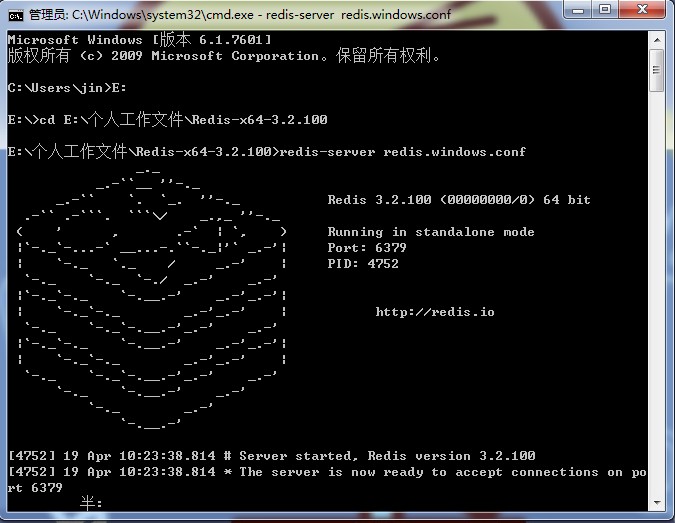
Task: Click 'Running in standalone mode' text
Action: (431, 232)
